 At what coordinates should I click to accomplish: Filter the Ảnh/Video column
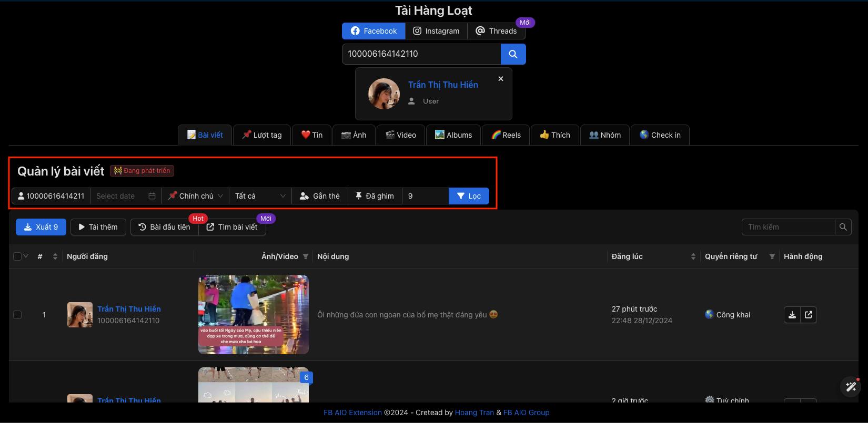coord(305,256)
